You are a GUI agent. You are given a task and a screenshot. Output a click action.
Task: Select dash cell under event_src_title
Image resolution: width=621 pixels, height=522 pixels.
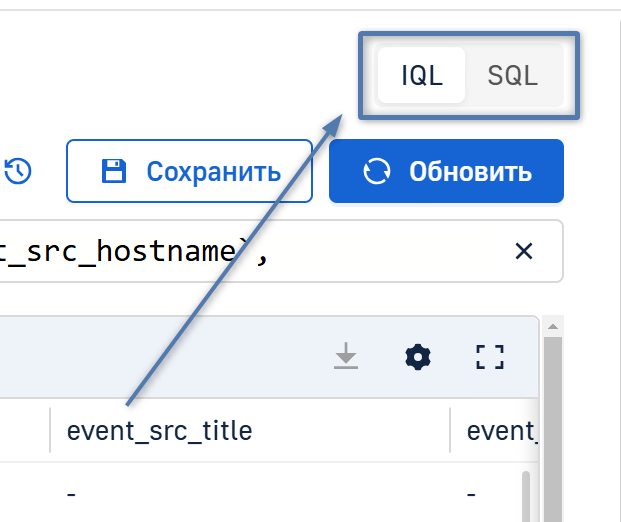pos(72,494)
